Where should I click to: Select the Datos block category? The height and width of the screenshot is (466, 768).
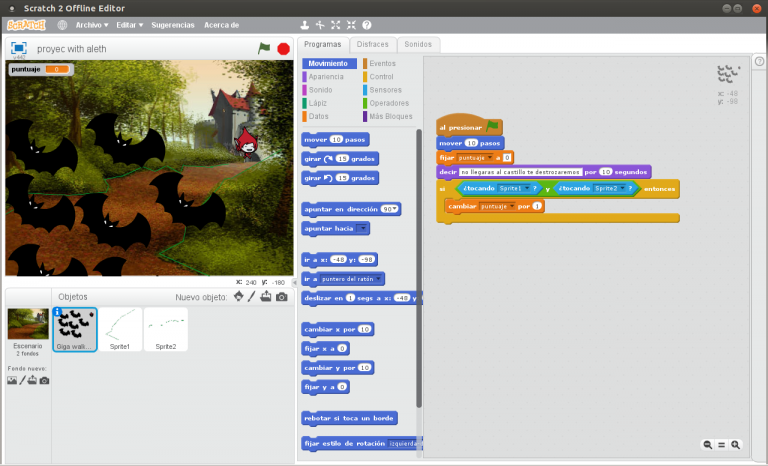coord(315,116)
